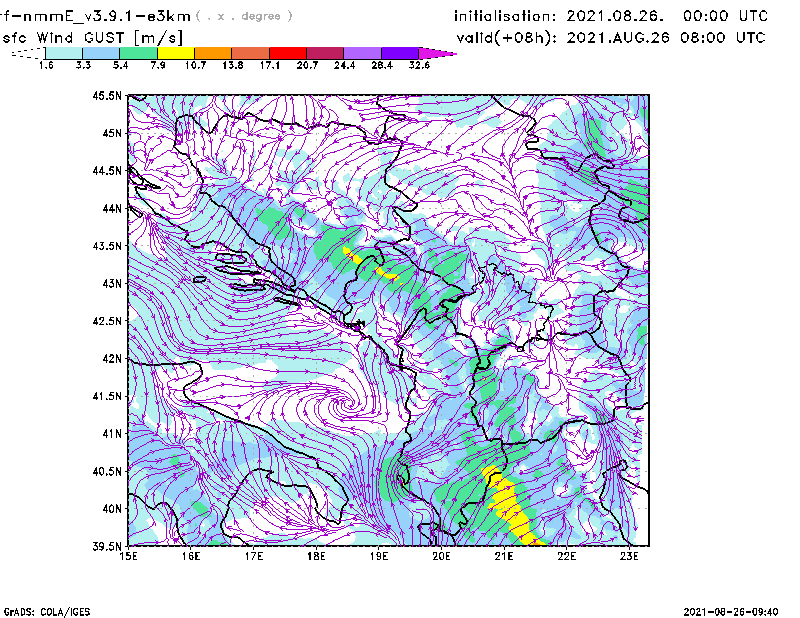Click the 42N latitude label
Viewport: 800px width, 618px height.
(x=112, y=358)
